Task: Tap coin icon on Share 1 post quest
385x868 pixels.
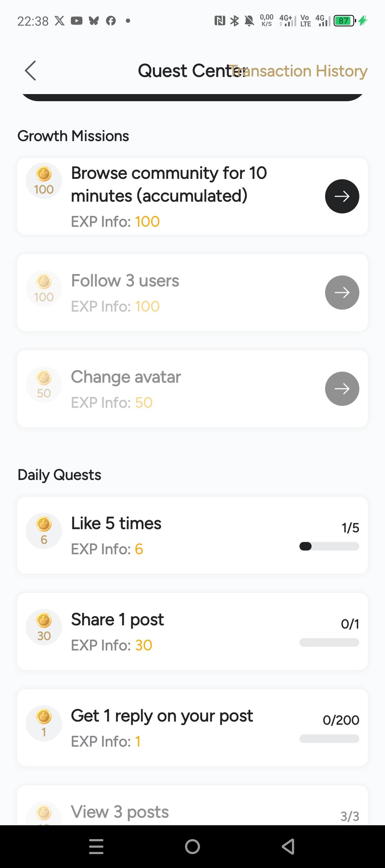Action: click(44, 620)
